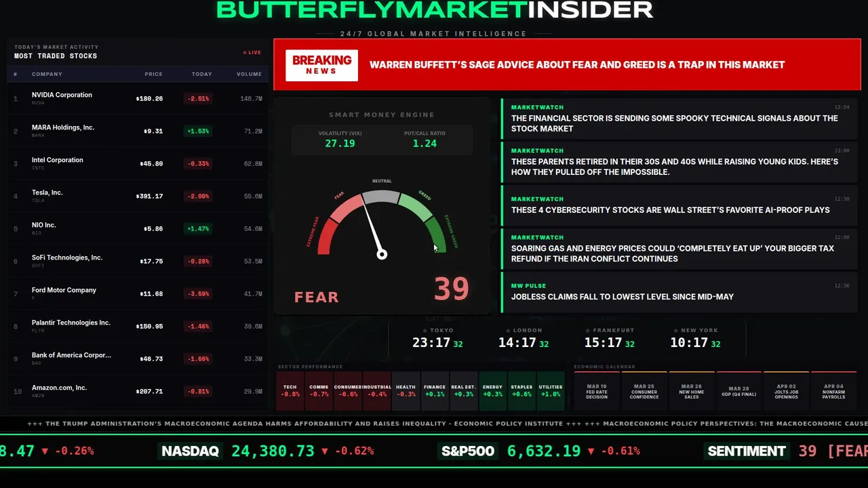The image size is (868, 488).
Task: Click Ford's -3.59% change badge
Action: (x=199, y=293)
